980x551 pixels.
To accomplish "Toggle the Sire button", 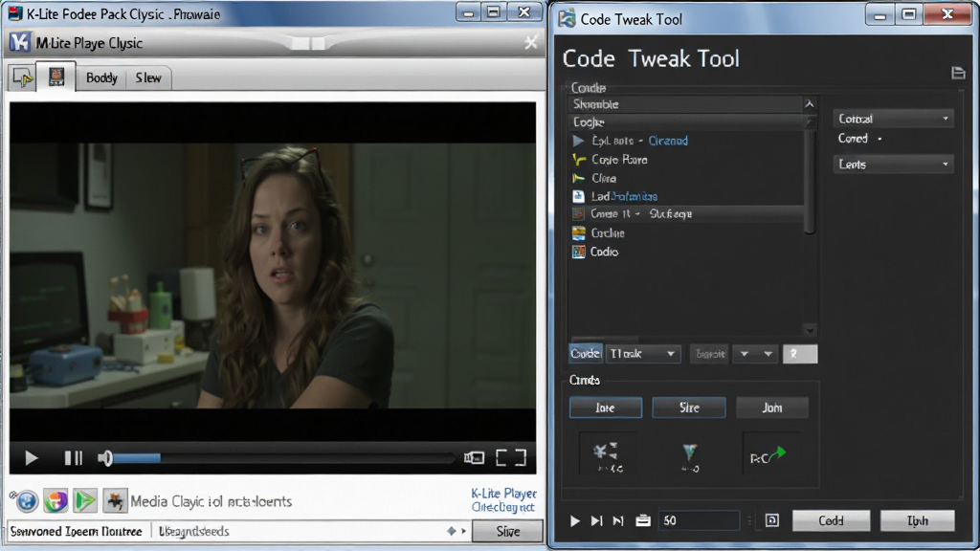I will (x=689, y=408).
